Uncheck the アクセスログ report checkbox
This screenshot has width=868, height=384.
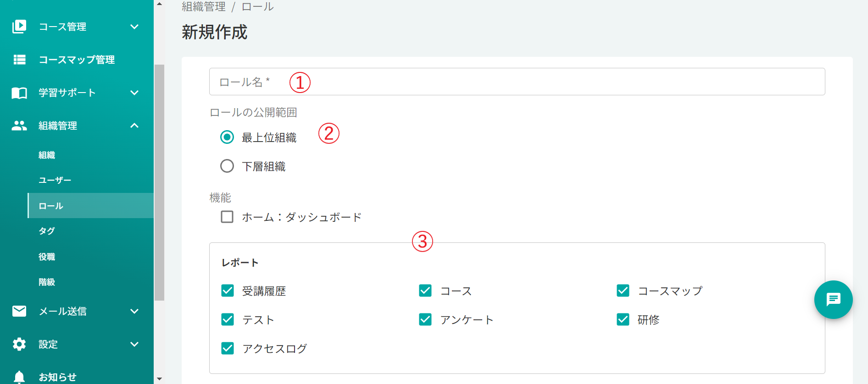[228, 348]
